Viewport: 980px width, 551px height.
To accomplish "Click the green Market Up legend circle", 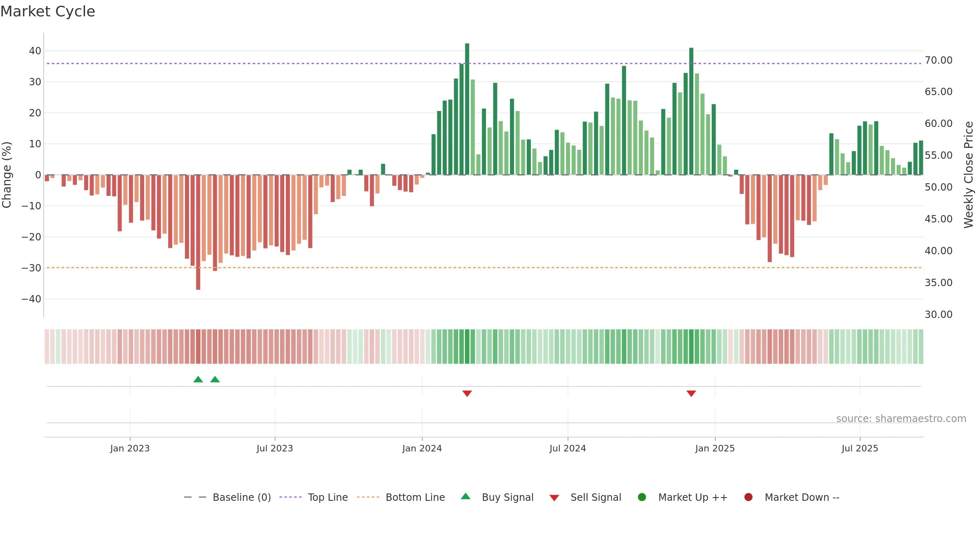I will (x=642, y=497).
